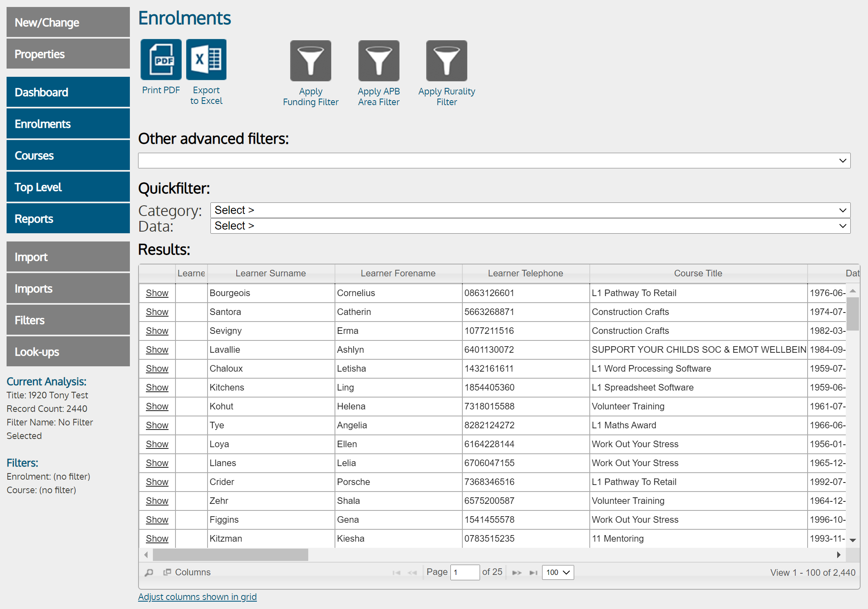Screen dimensions: 868x609
Task: Open Adjust columns shown in grid
Action: click(197, 597)
